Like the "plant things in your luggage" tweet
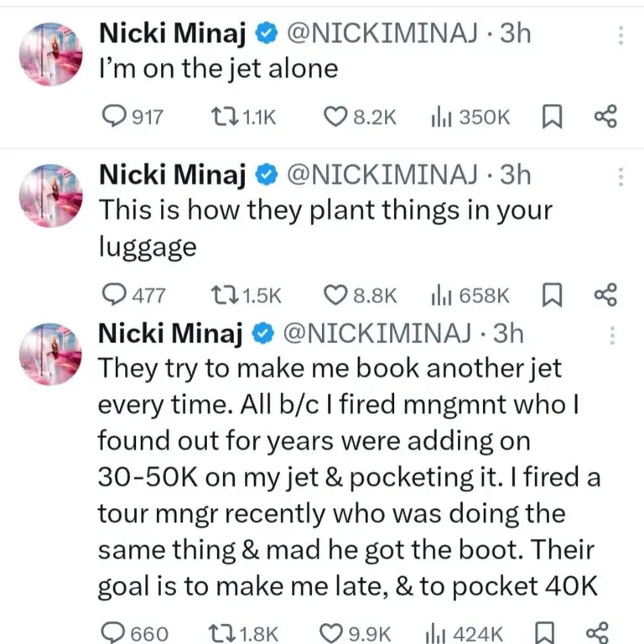This screenshot has height=644, width=644. click(335, 294)
